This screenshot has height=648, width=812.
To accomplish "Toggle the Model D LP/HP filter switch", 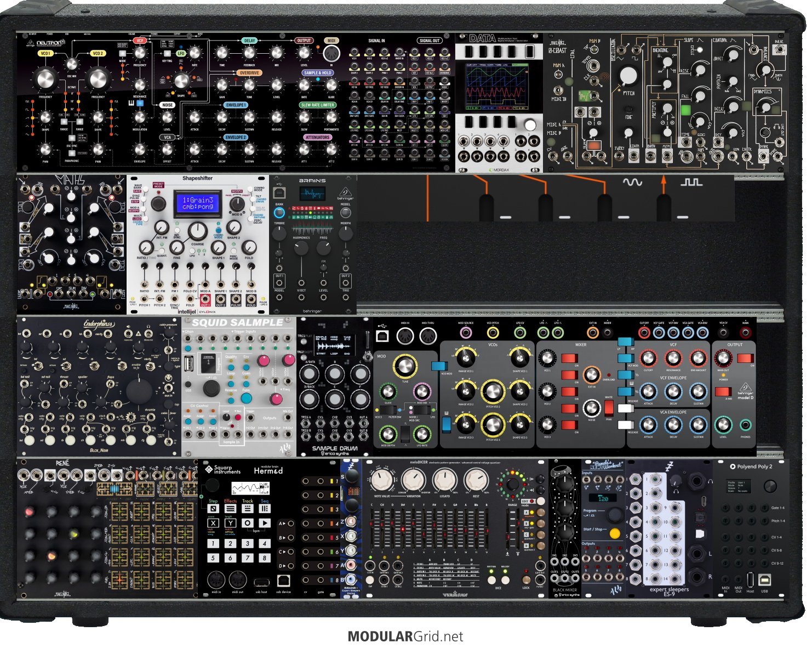I will pos(625,342).
